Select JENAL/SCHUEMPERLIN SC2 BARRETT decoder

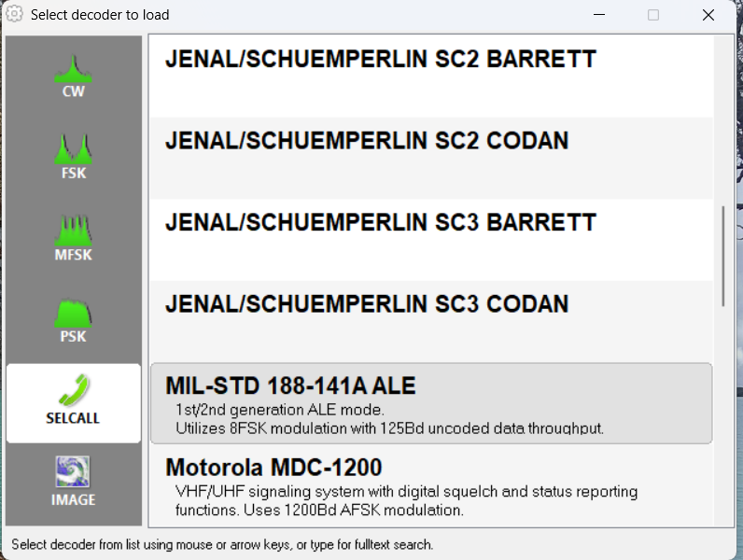[x=381, y=60]
